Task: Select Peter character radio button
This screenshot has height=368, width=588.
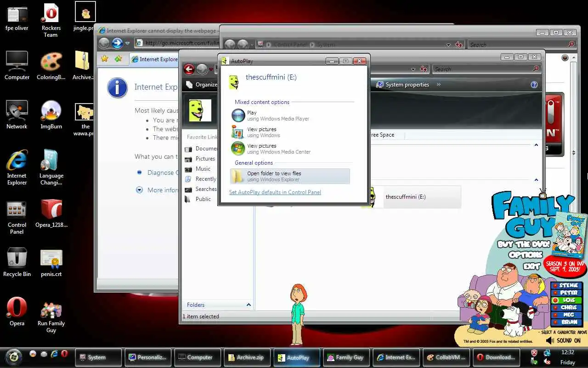Action: (555, 293)
